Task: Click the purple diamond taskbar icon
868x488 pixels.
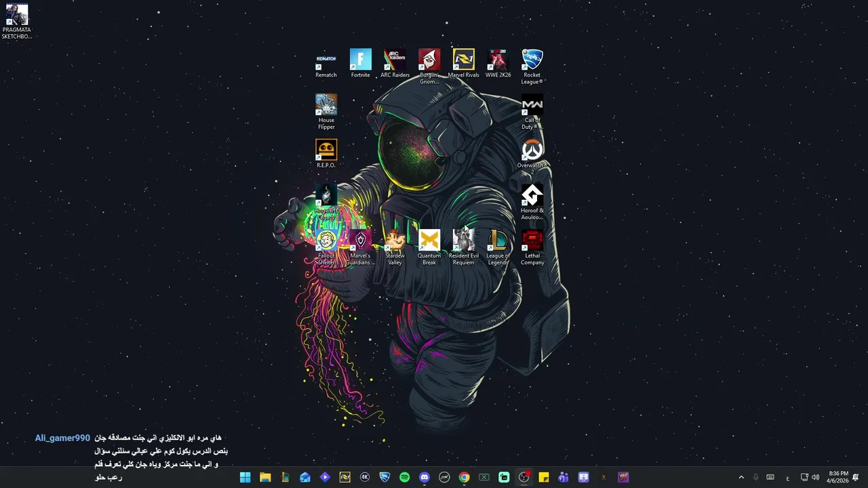Action: (325, 477)
